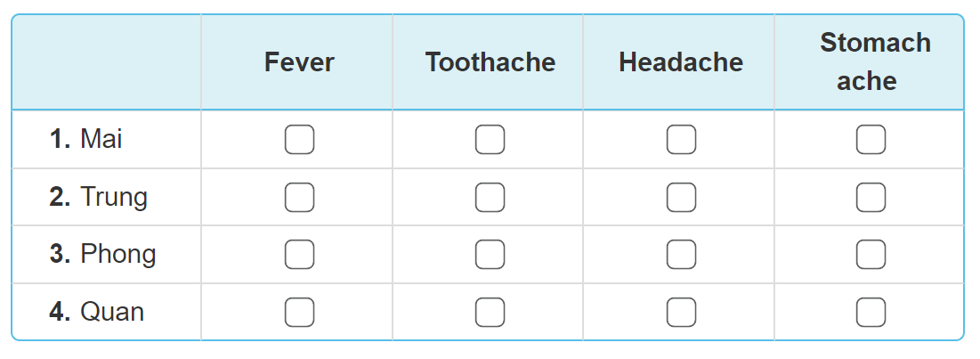Select Headache for Mai
The height and width of the screenshot is (359, 980).
(x=681, y=140)
